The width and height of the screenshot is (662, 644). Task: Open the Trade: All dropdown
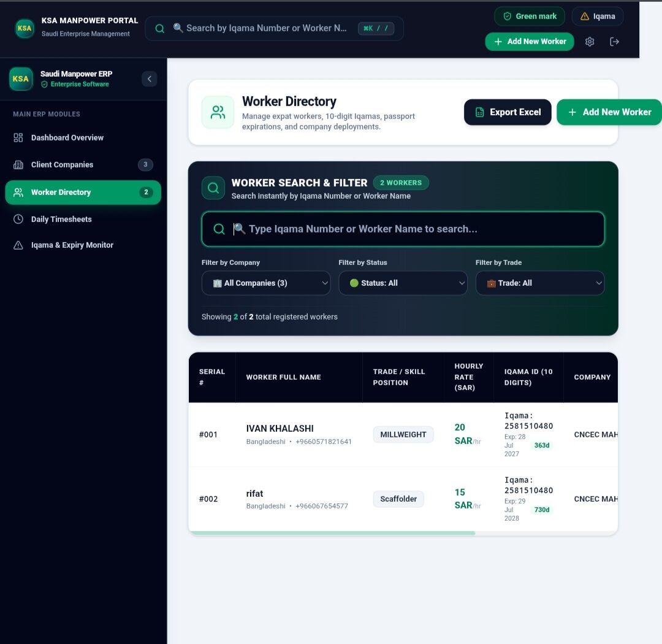540,283
